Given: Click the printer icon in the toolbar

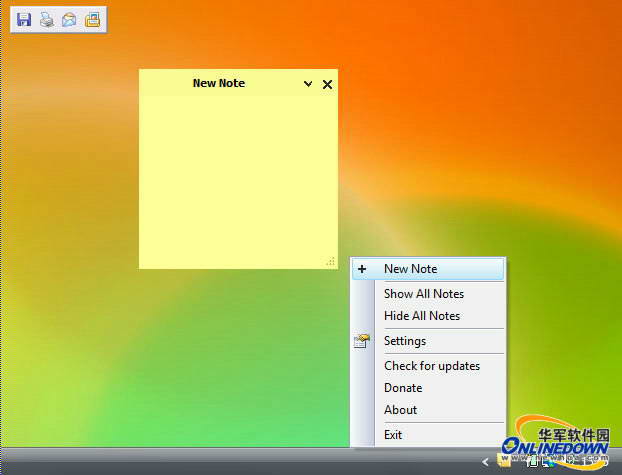Looking at the screenshot, I should [x=47, y=20].
